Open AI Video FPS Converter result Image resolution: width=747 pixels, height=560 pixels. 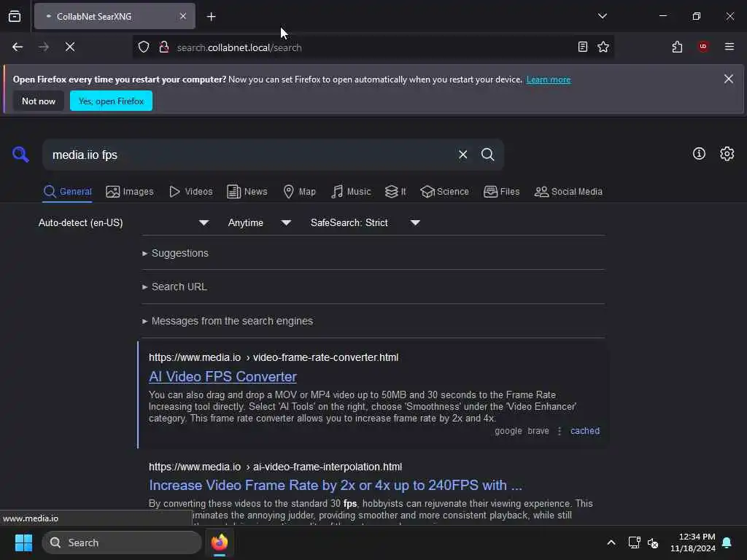(x=222, y=377)
